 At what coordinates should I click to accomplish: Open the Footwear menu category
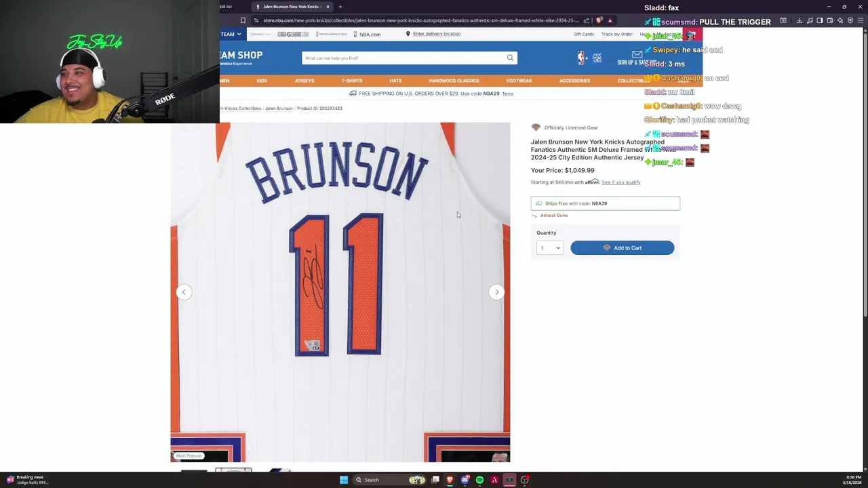tap(519, 81)
